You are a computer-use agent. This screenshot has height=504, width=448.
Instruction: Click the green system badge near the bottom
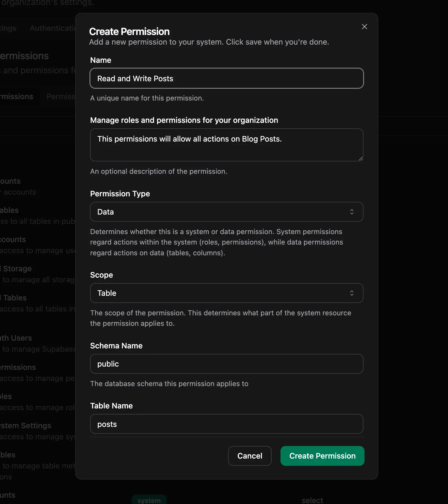tap(149, 500)
